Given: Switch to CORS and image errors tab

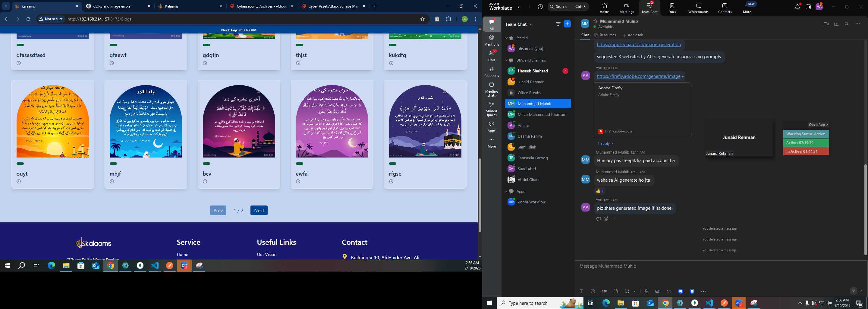Looking at the screenshot, I should (x=118, y=6).
